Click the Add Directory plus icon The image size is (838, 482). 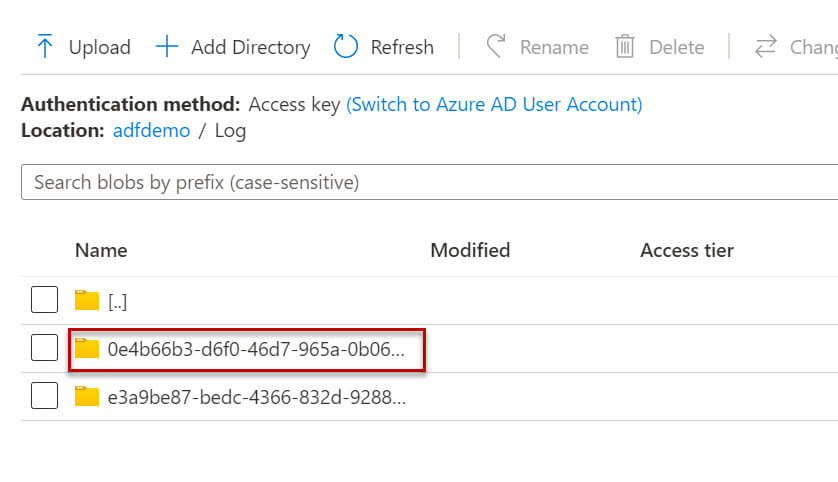(167, 46)
